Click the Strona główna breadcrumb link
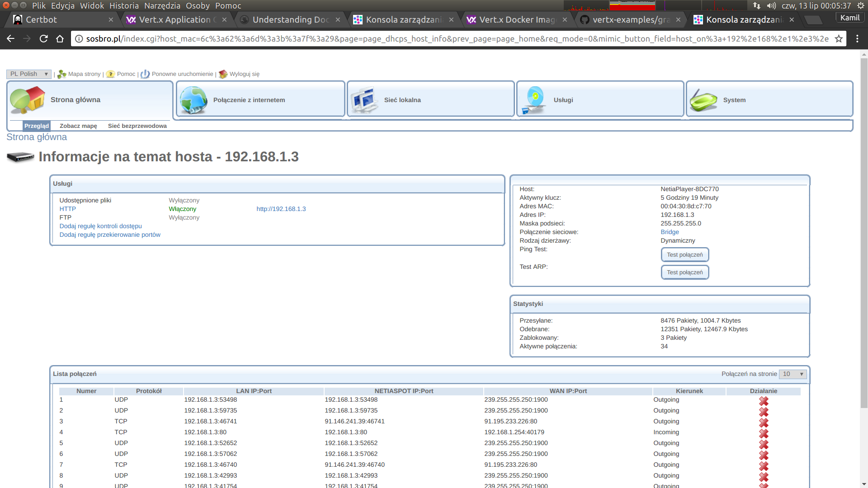The height and width of the screenshot is (488, 868). pyautogui.click(x=37, y=137)
